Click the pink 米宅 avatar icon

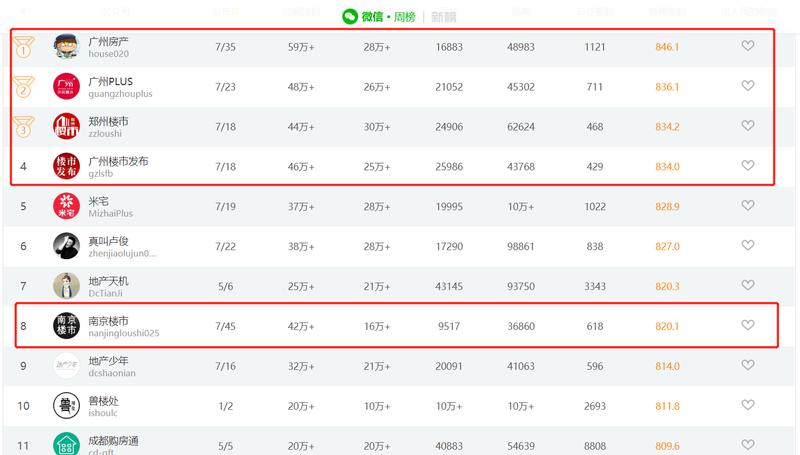click(66, 207)
